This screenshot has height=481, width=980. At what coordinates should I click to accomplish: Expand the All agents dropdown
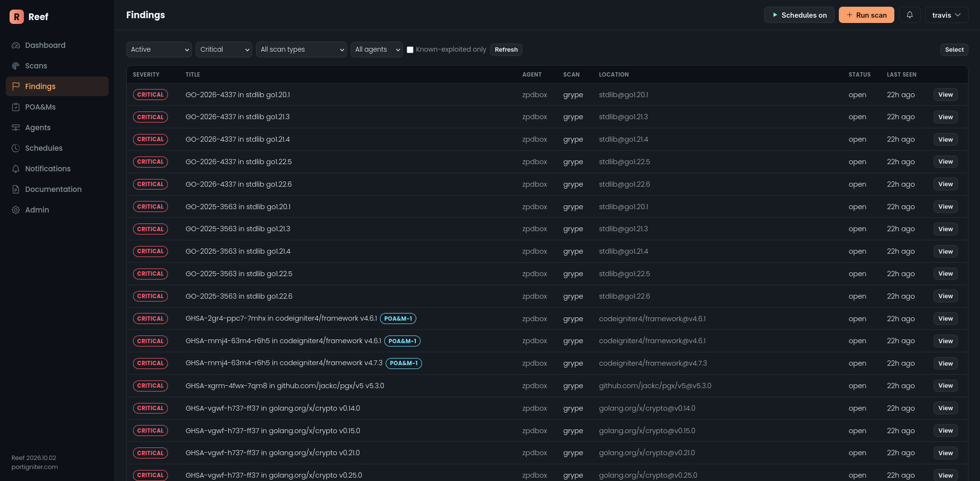[x=377, y=49]
